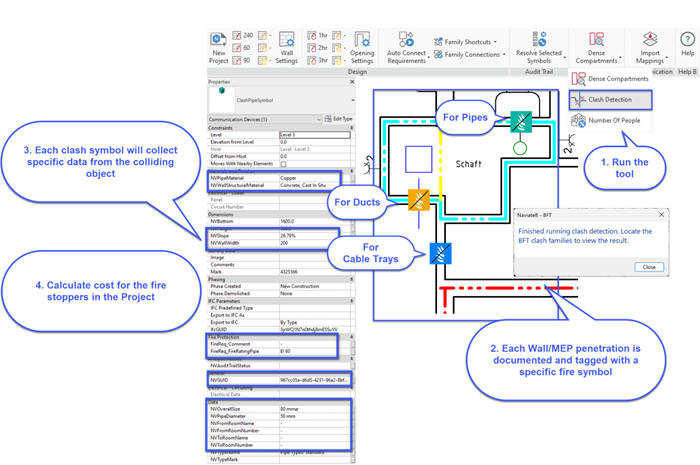The image size is (700, 465).
Task: Expand the Family Connections dropdown arrow
Action: pos(504,54)
